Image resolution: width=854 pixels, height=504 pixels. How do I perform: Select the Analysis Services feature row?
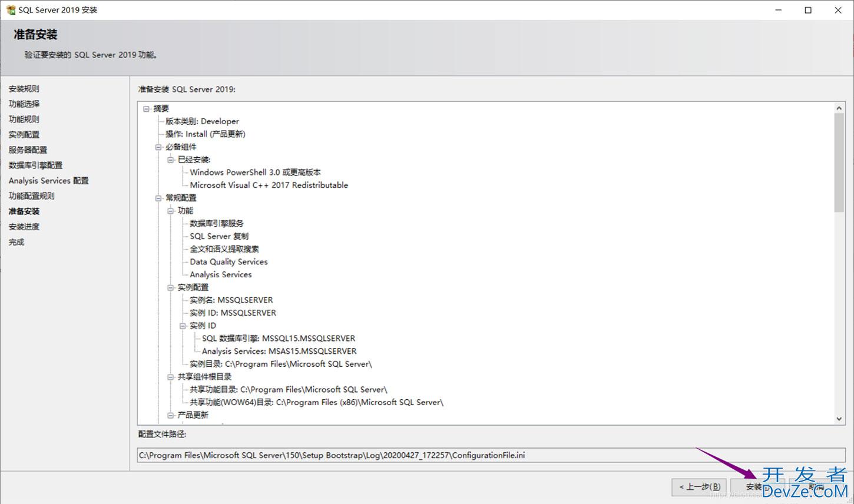pyautogui.click(x=221, y=274)
